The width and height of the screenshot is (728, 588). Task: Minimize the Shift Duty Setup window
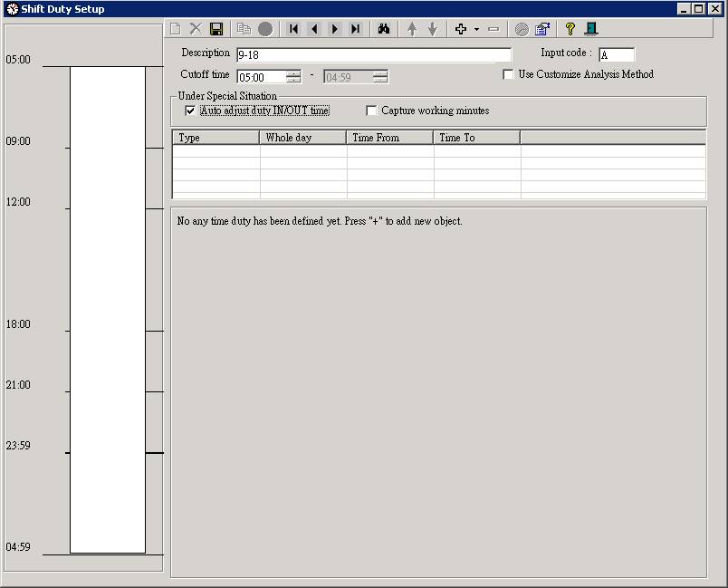(683, 9)
